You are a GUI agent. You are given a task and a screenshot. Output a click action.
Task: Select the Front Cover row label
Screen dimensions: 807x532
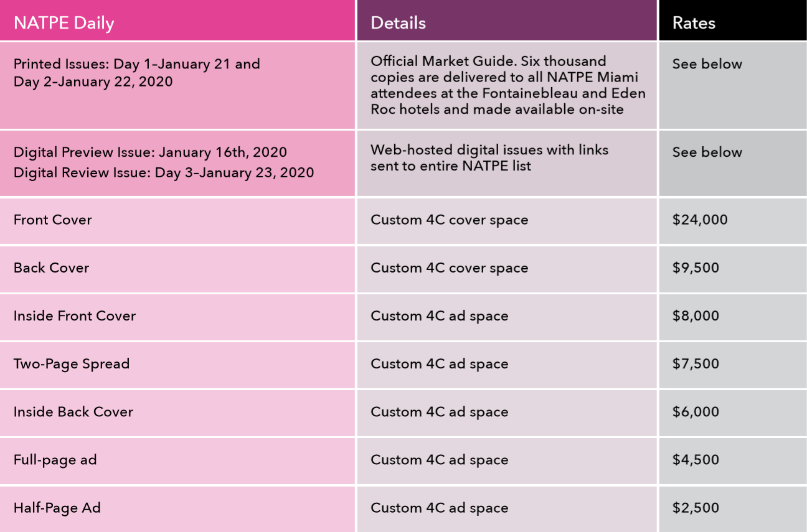[x=53, y=220]
